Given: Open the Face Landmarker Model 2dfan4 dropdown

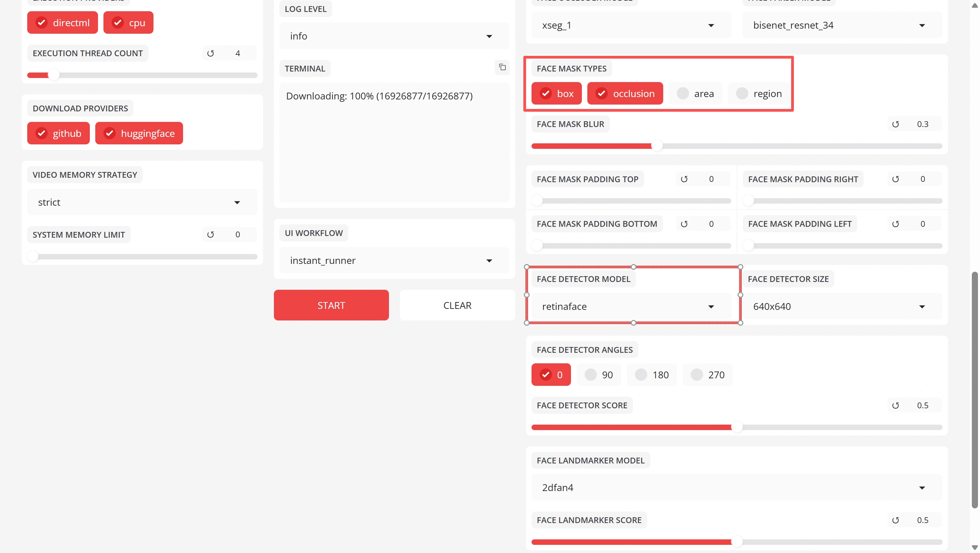Looking at the screenshot, I should tap(736, 488).
